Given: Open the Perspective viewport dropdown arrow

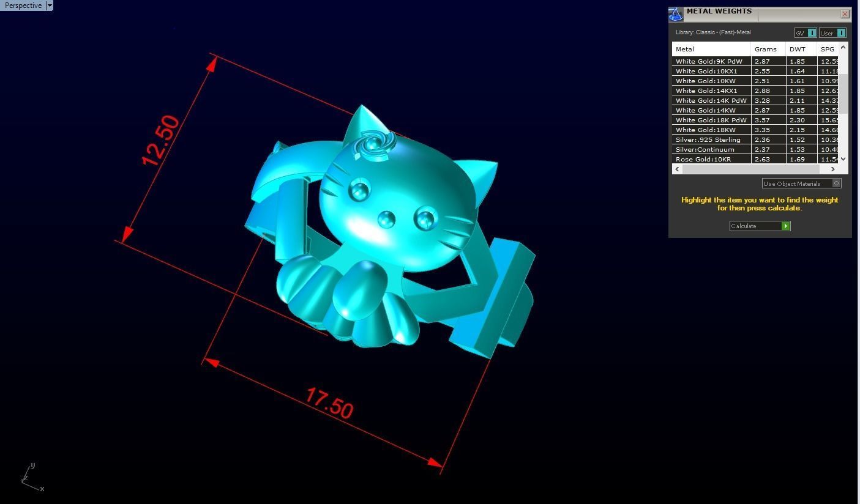Looking at the screenshot, I should pyautogui.click(x=50, y=6).
